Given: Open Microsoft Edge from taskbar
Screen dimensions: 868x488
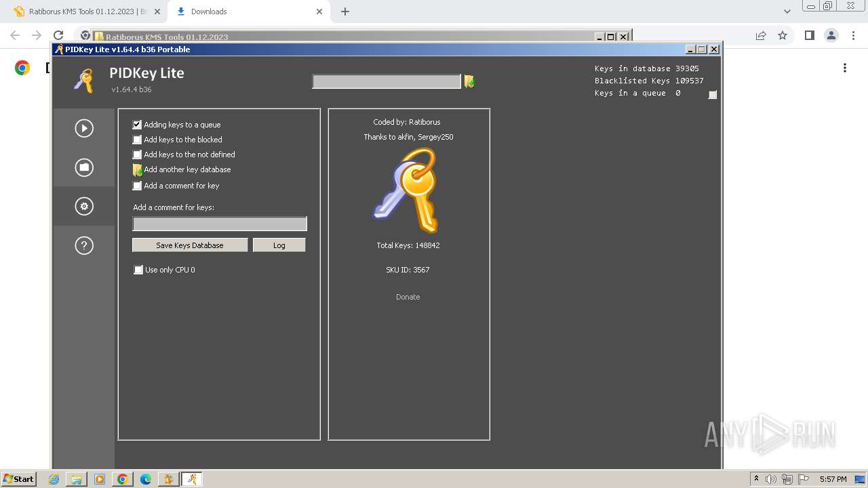Looking at the screenshot, I should coord(146,479).
